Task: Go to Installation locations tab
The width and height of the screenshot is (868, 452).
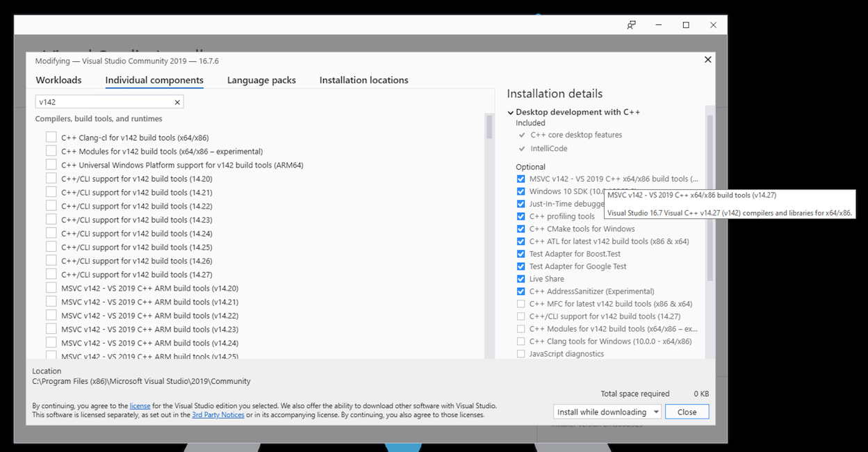Action: (363, 80)
